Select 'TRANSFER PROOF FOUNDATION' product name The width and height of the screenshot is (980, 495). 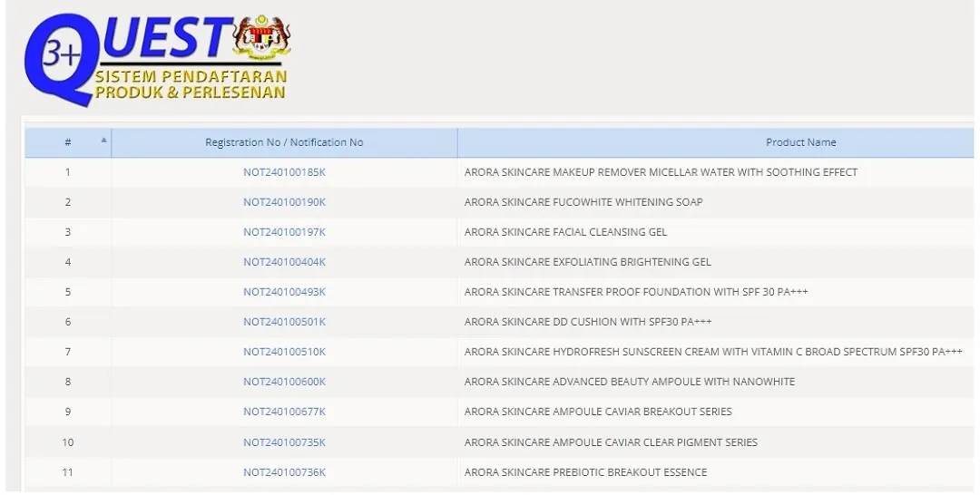coord(635,292)
